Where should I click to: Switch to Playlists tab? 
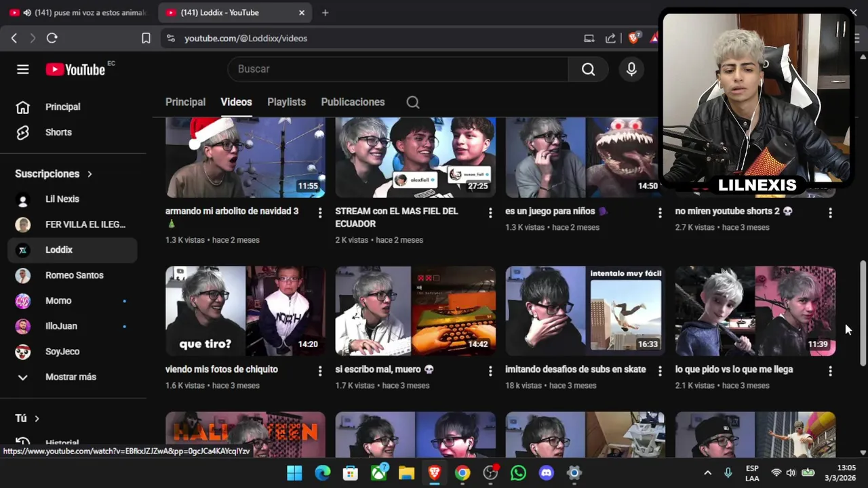click(x=286, y=102)
